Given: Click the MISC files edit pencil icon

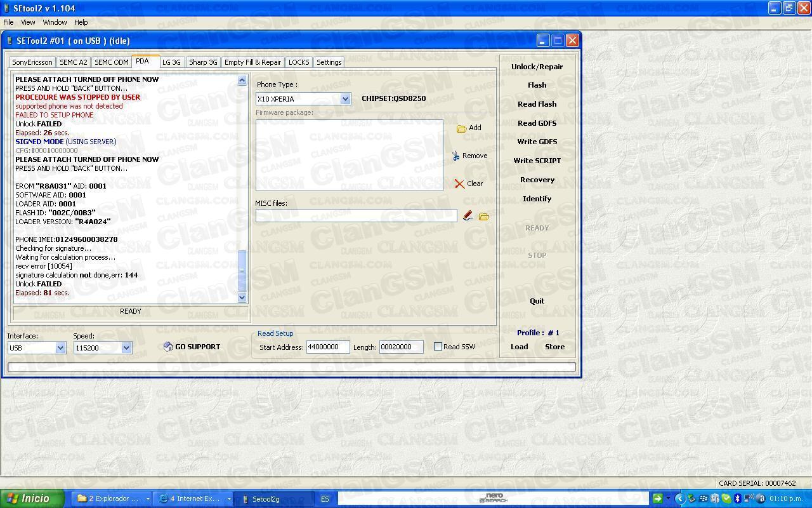Looking at the screenshot, I should (468, 216).
